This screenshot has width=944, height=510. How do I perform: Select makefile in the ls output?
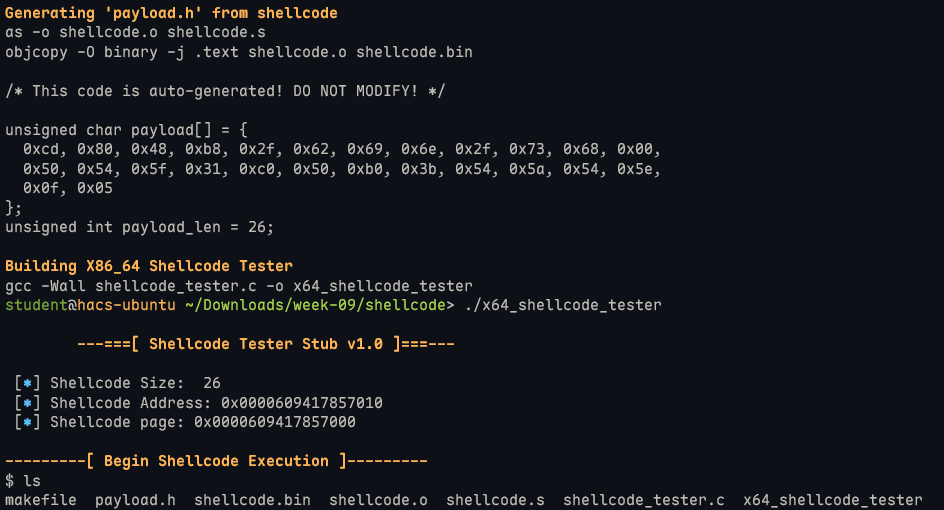pos(41,500)
